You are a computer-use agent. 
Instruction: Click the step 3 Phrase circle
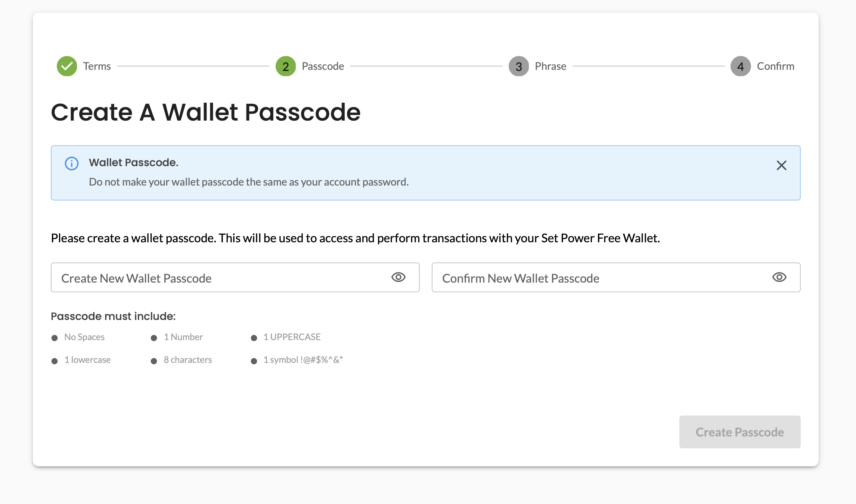[519, 66]
